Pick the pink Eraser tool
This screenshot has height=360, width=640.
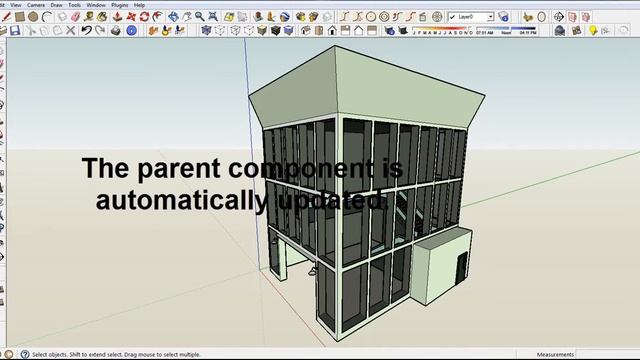coord(76,17)
